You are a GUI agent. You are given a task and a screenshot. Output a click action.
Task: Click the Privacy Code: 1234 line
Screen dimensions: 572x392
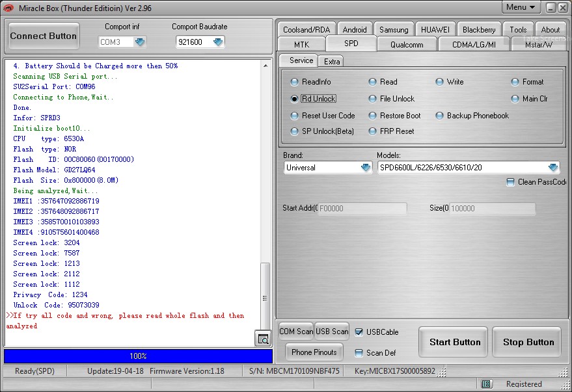click(x=50, y=294)
